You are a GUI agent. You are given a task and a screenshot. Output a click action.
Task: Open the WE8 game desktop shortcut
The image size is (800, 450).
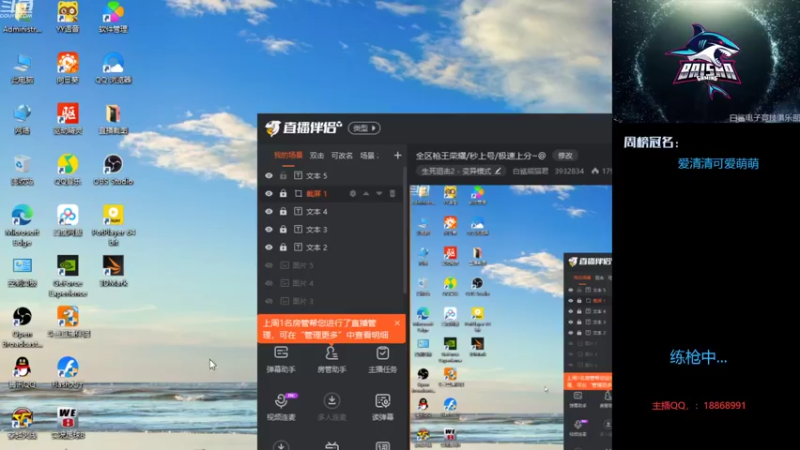67,424
